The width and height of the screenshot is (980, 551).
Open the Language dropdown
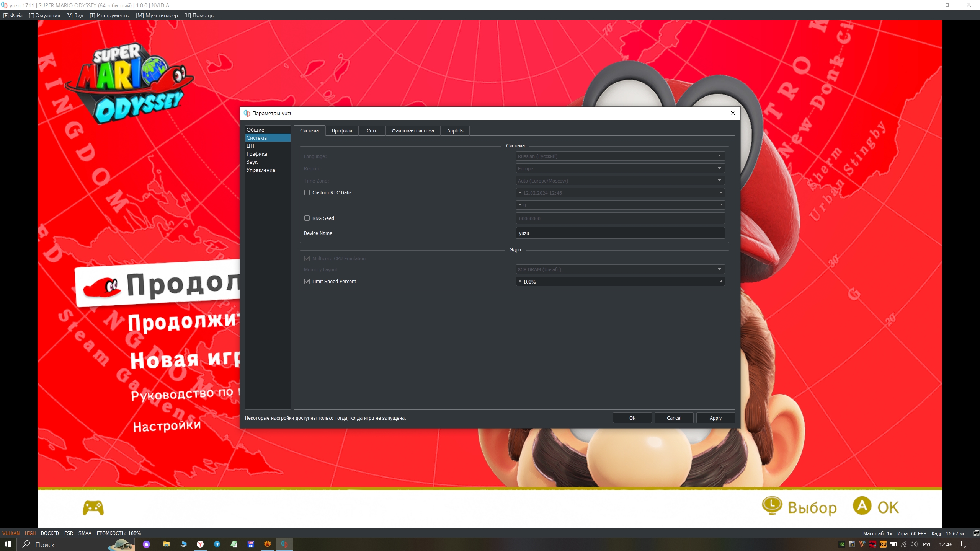coord(620,156)
